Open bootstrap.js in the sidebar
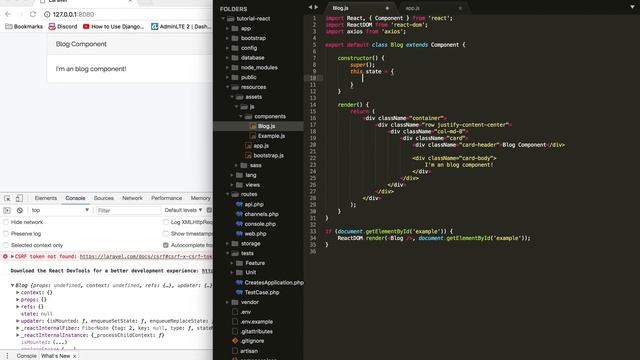 pyautogui.click(x=268, y=156)
